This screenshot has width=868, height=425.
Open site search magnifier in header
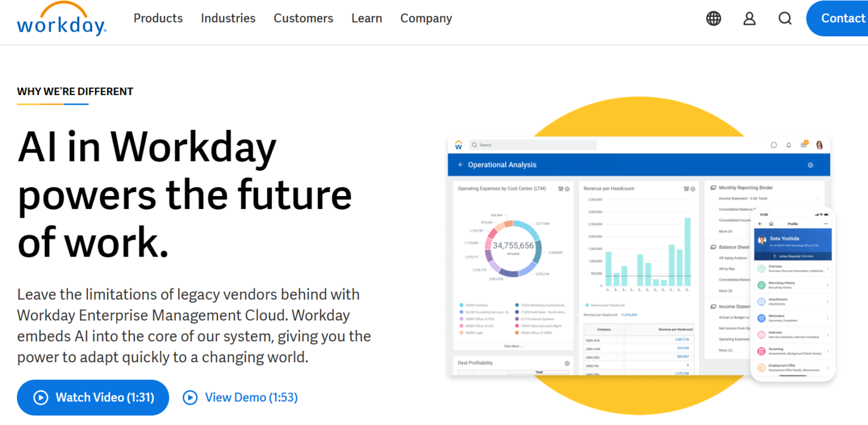[x=785, y=19]
